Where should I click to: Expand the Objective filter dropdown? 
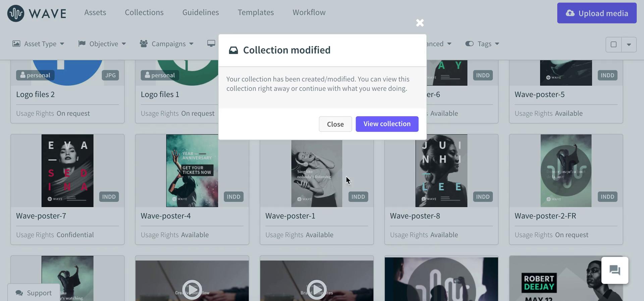102,44
